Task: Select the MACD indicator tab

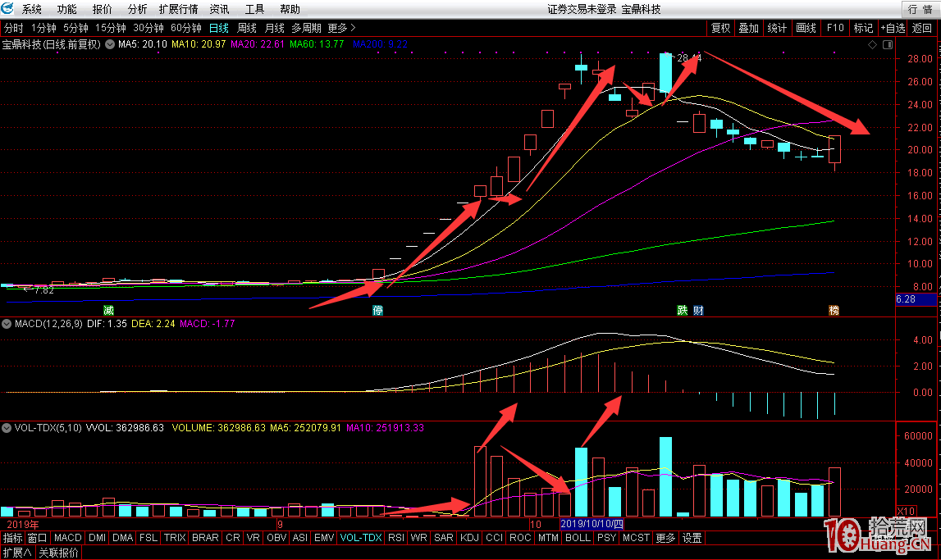Action: (67, 538)
